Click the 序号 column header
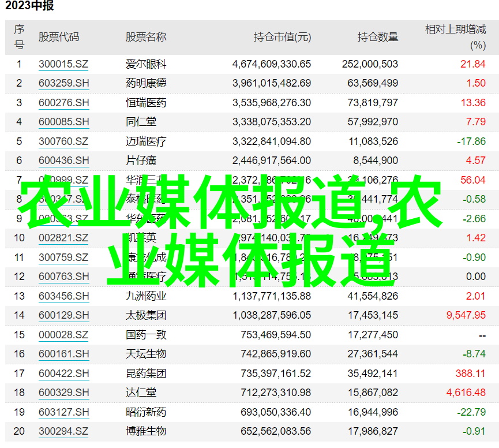The height and width of the screenshot is (448, 499). (x=19, y=37)
